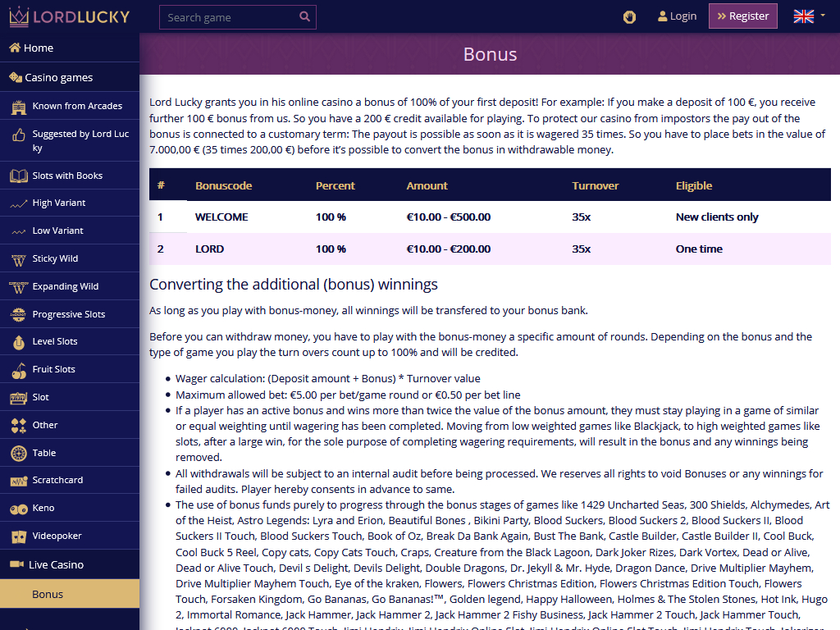The height and width of the screenshot is (630, 840).
Task: Collapse the Casino games section
Action: click(58, 77)
